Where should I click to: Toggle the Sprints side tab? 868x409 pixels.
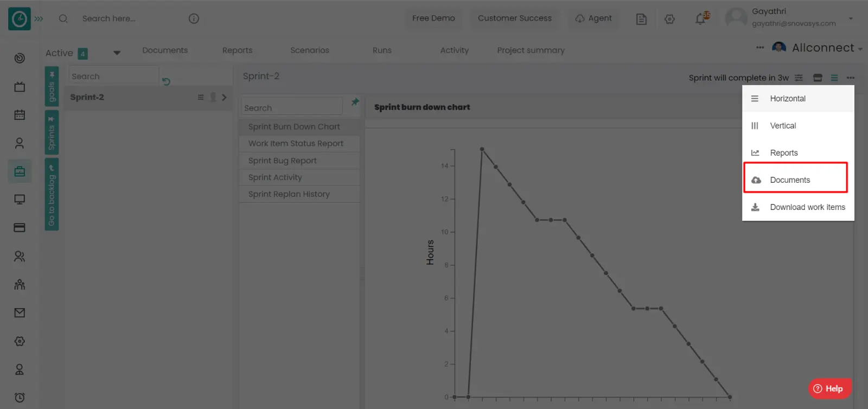click(52, 133)
